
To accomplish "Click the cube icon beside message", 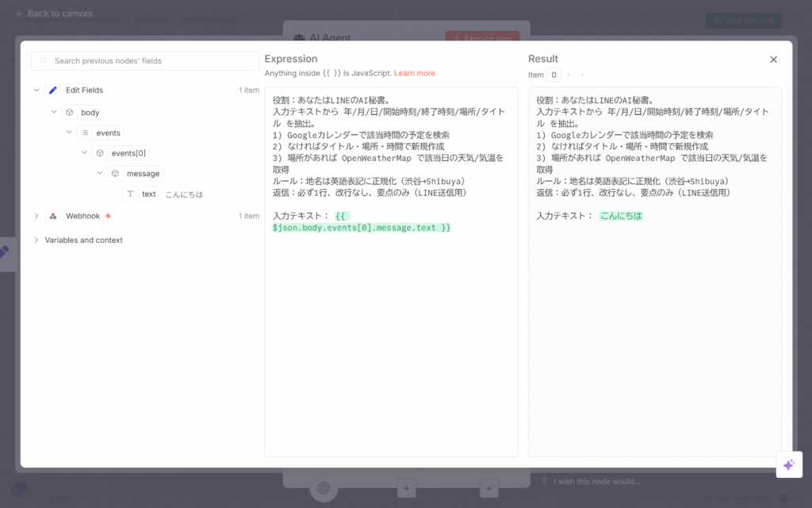I will point(115,173).
